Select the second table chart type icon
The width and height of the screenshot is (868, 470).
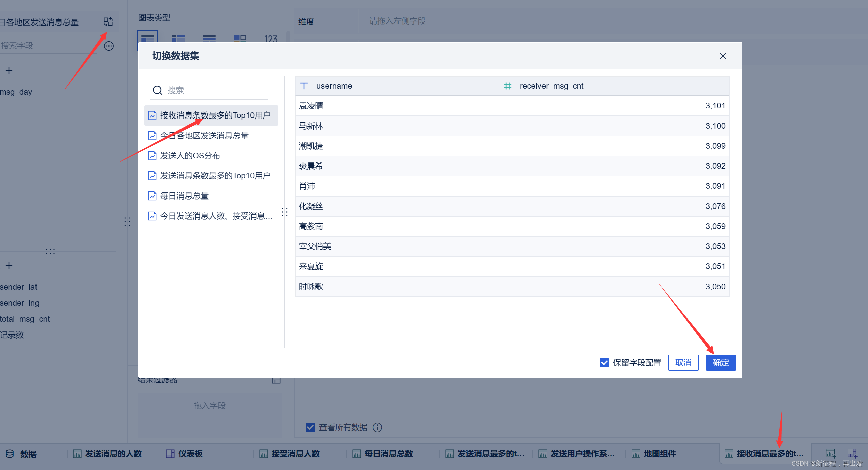click(x=178, y=38)
